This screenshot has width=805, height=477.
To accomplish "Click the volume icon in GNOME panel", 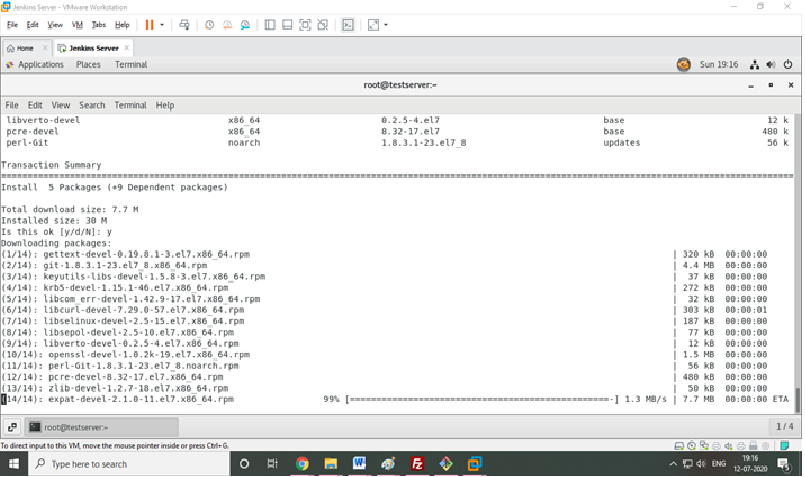I will 771,65.
